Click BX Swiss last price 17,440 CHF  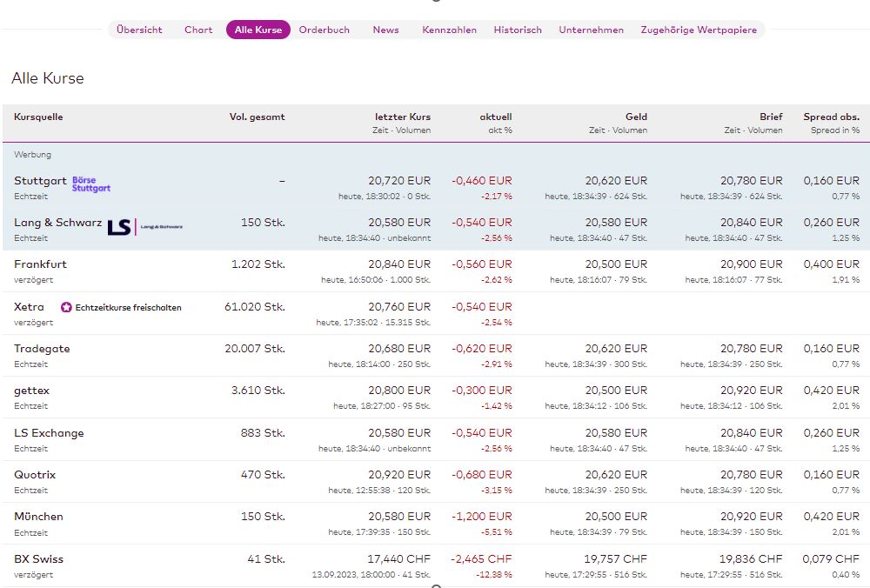[398, 558]
